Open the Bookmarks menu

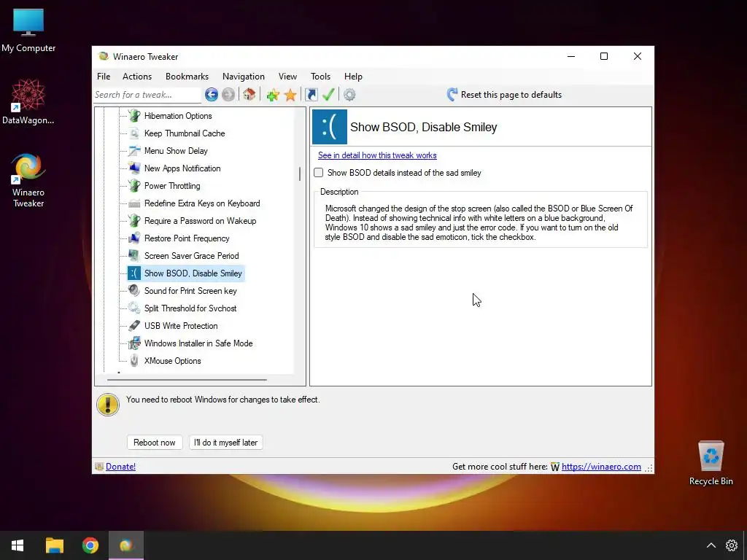pos(187,76)
